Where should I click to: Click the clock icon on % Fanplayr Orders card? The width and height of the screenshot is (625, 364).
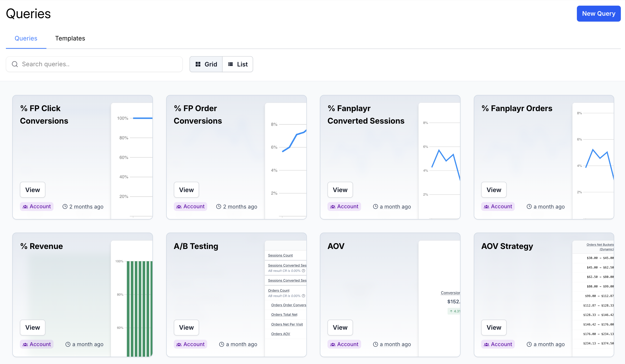[x=529, y=207]
